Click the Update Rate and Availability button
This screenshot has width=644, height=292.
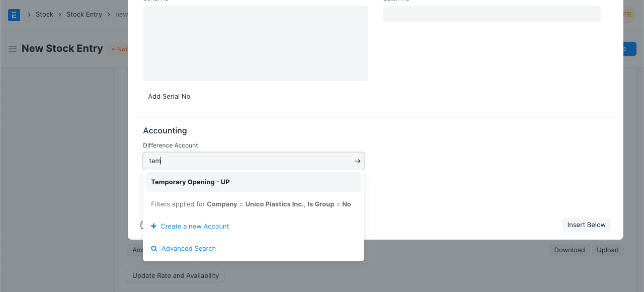pyautogui.click(x=175, y=275)
